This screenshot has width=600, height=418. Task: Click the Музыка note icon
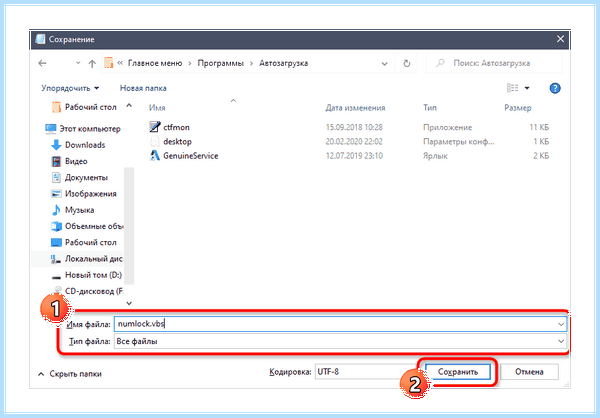pos(56,210)
